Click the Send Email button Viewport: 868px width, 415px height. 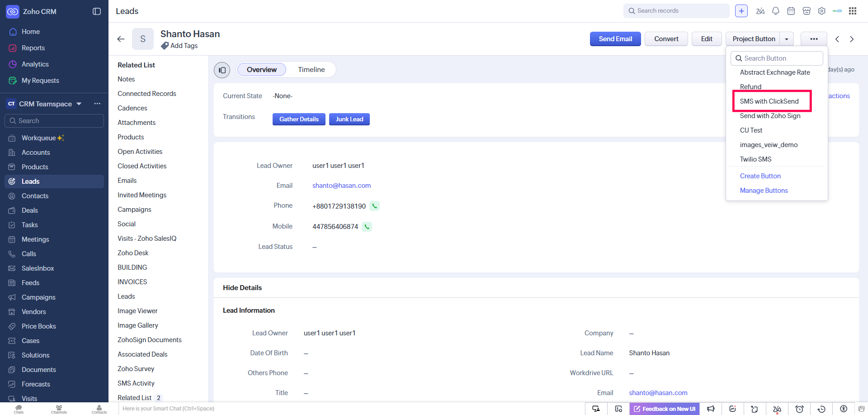point(615,39)
